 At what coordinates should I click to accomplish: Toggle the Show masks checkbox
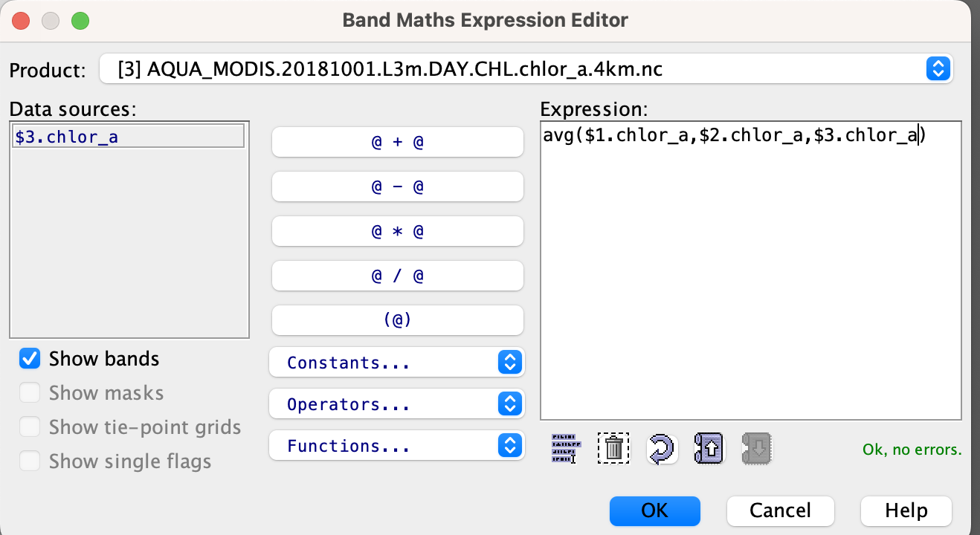coord(30,393)
